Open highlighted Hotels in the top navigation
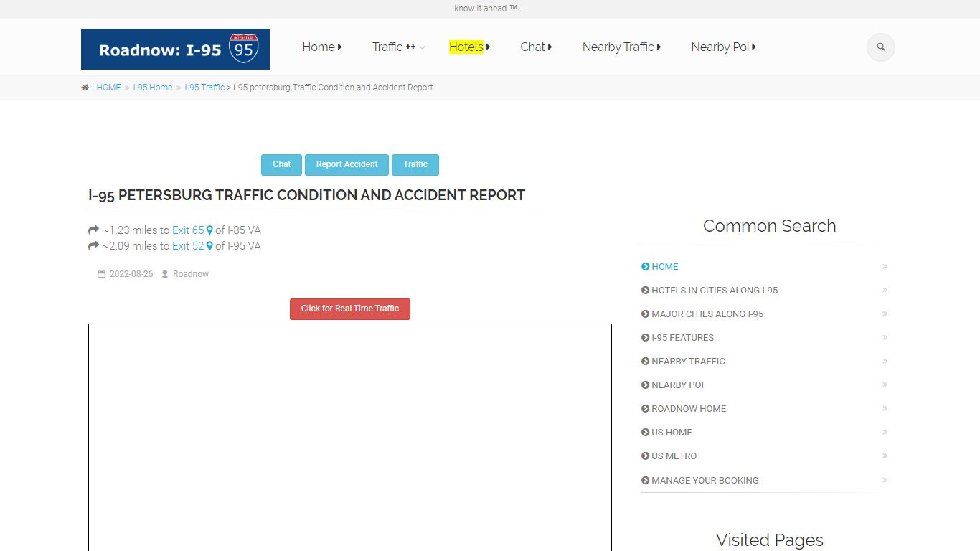The width and height of the screenshot is (980, 551). [466, 47]
